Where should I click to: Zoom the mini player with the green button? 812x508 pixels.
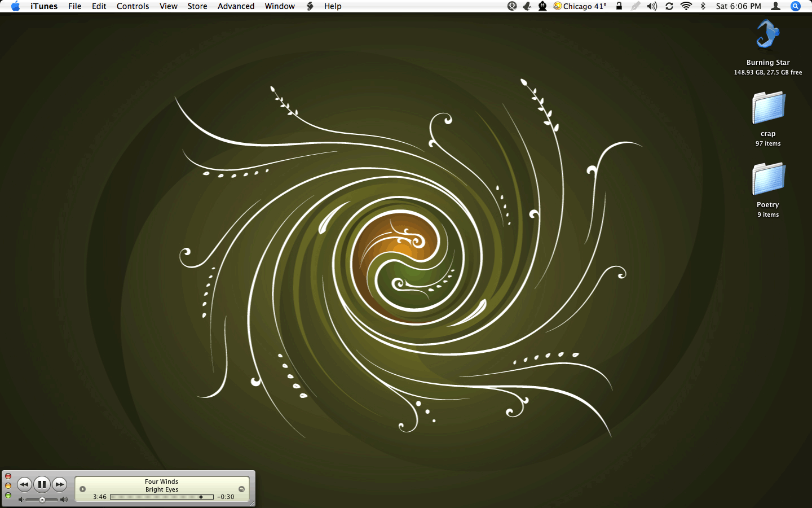pos(8,495)
